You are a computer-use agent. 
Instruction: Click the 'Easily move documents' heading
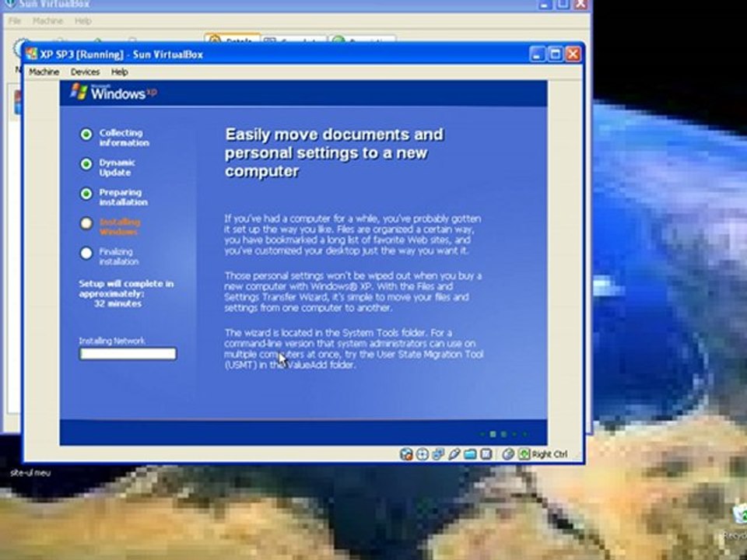point(334,153)
